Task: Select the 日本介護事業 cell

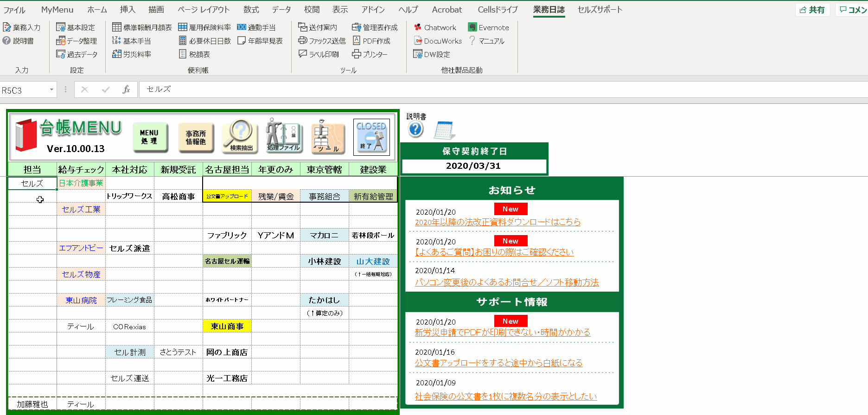Action: [81, 183]
